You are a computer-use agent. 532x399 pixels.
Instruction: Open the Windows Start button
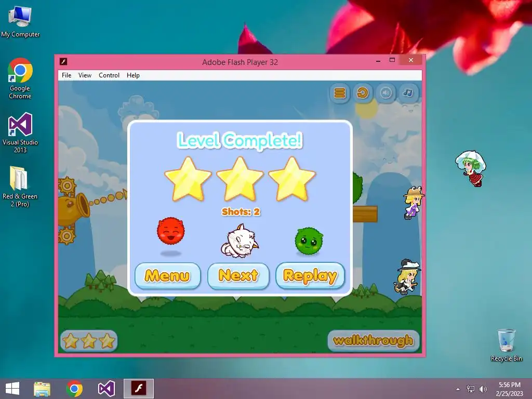point(12,389)
